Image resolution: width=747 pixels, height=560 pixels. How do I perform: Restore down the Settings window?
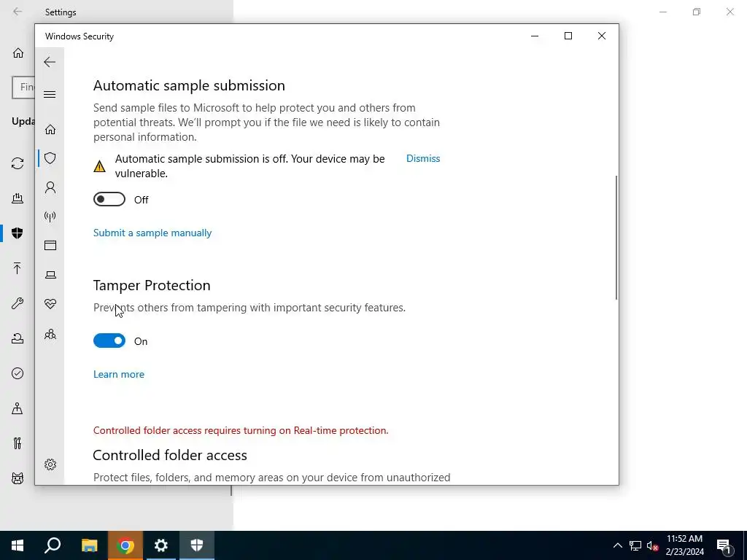[x=697, y=12]
